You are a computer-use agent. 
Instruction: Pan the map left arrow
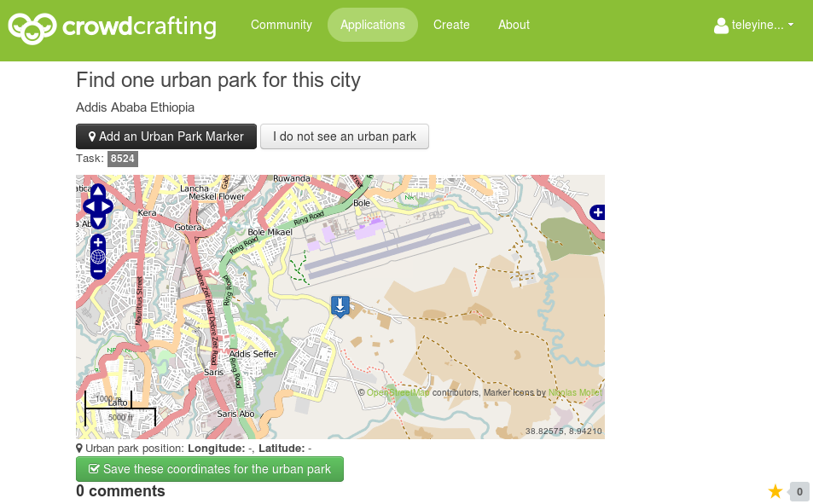pos(90,206)
